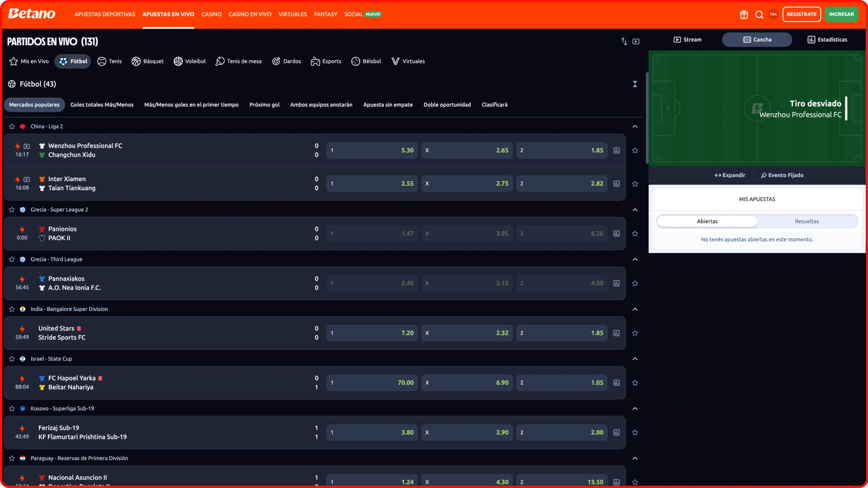Click the INGRESAR button
Screen dimensions: 868x488
(841, 14)
